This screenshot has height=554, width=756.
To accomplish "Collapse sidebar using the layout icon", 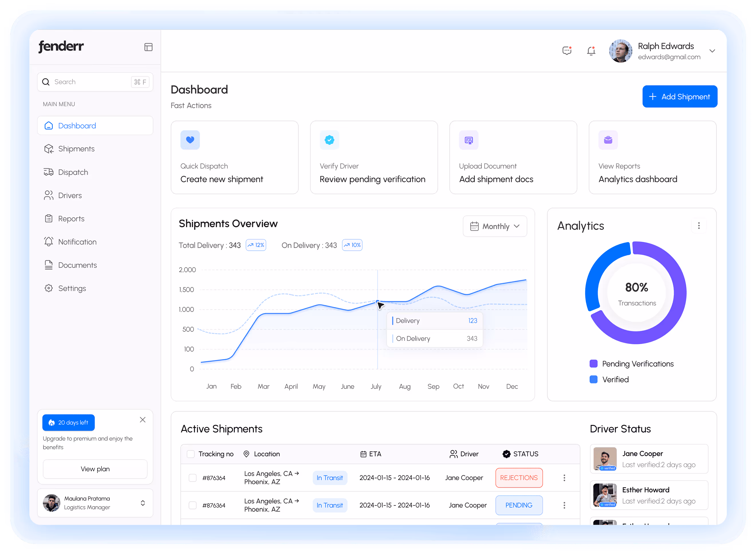I will 148,47.
